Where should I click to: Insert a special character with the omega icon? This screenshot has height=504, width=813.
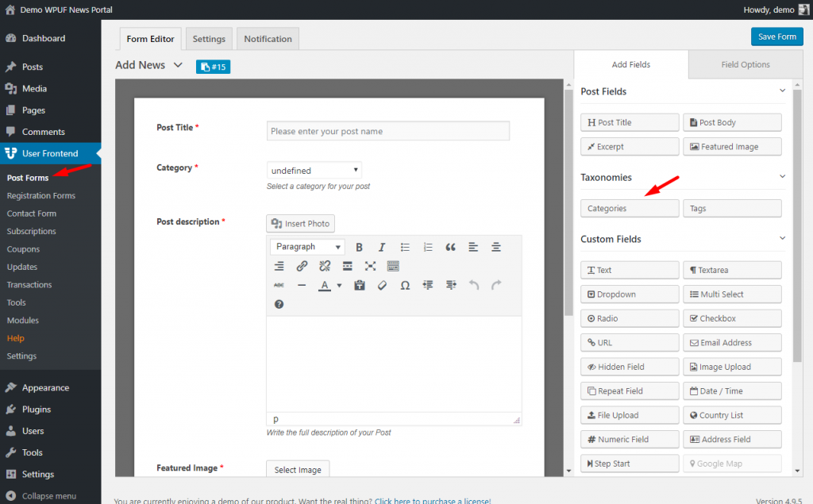click(x=404, y=285)
